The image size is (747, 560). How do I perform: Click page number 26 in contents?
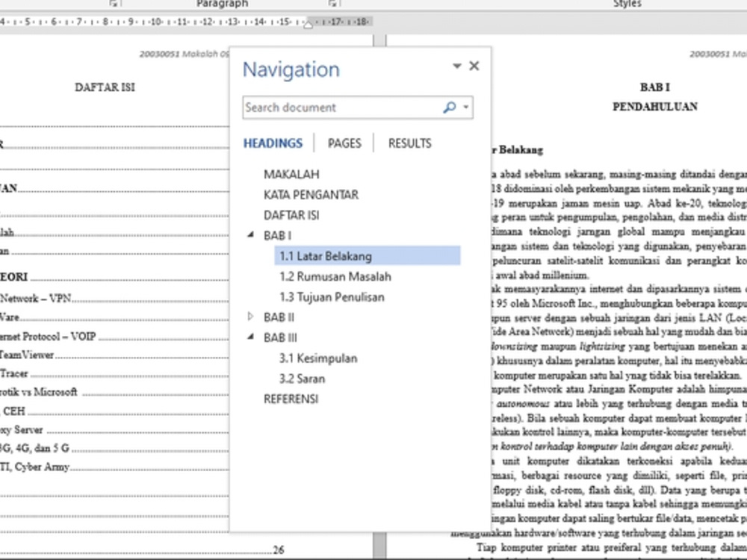(x=279, y=550)
